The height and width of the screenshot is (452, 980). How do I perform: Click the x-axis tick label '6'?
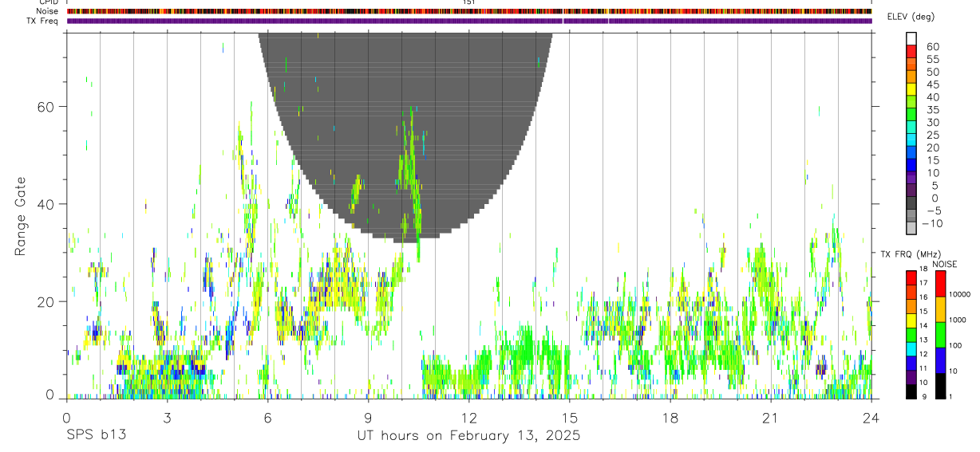click(267, 419)
